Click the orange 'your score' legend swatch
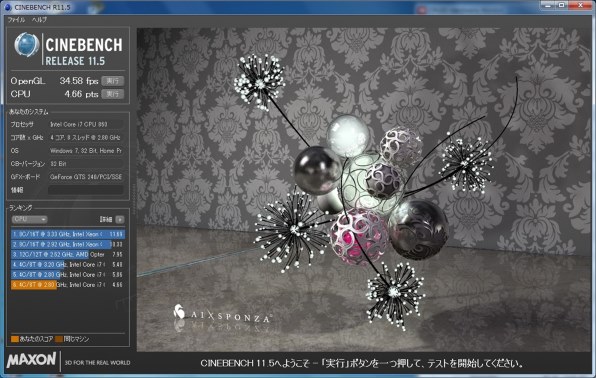 (15, 339)
